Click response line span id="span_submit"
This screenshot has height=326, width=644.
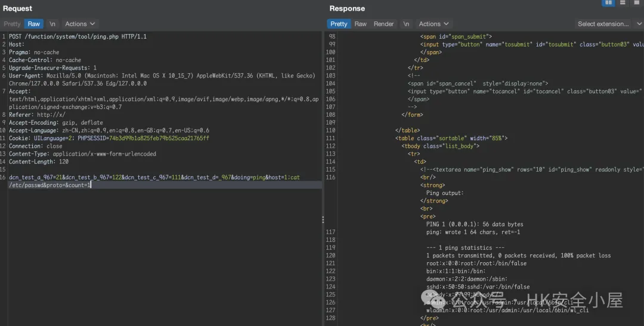[456, 36]
